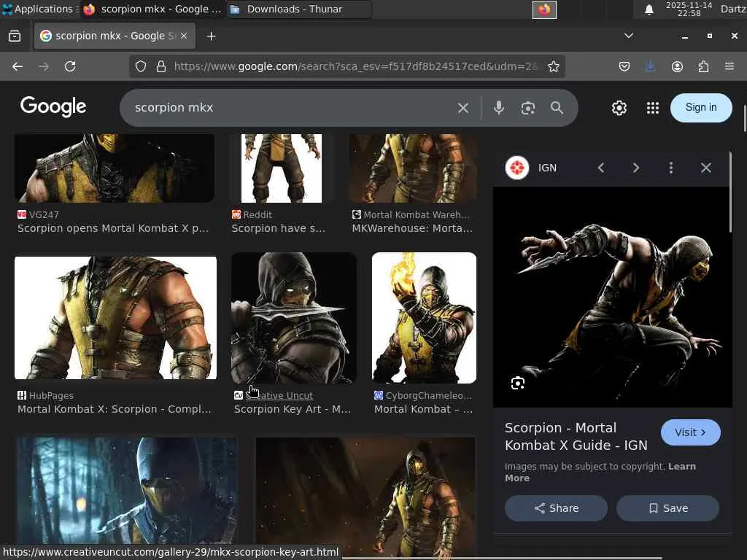
Task: Show tracking protection shield info
Action: tap(141, 66)
